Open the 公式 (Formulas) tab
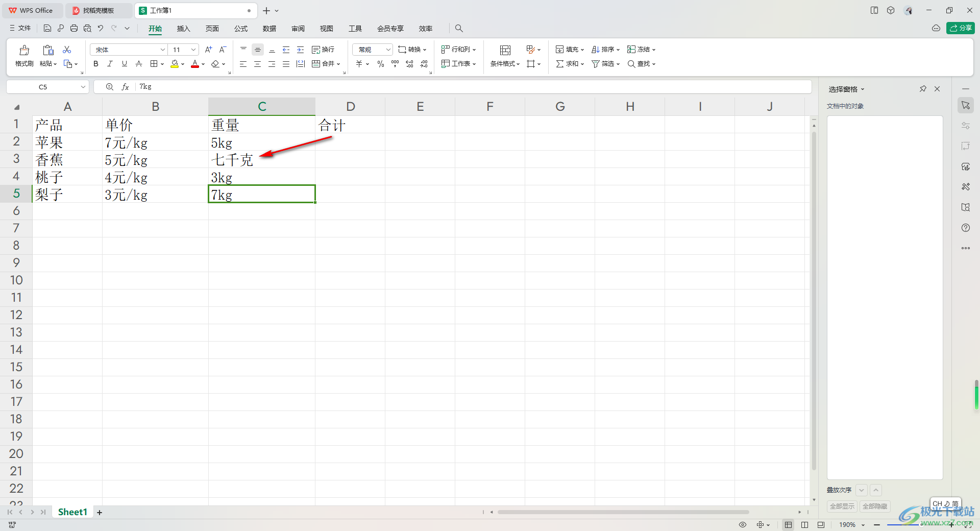The image size is (980, 531). pos(241,29)
